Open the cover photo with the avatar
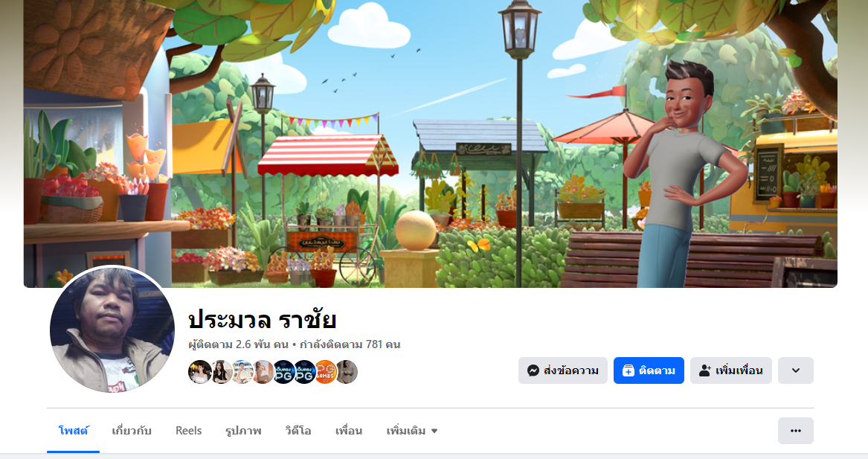Viewport: 868px width, 459px height. pos(430,144)
